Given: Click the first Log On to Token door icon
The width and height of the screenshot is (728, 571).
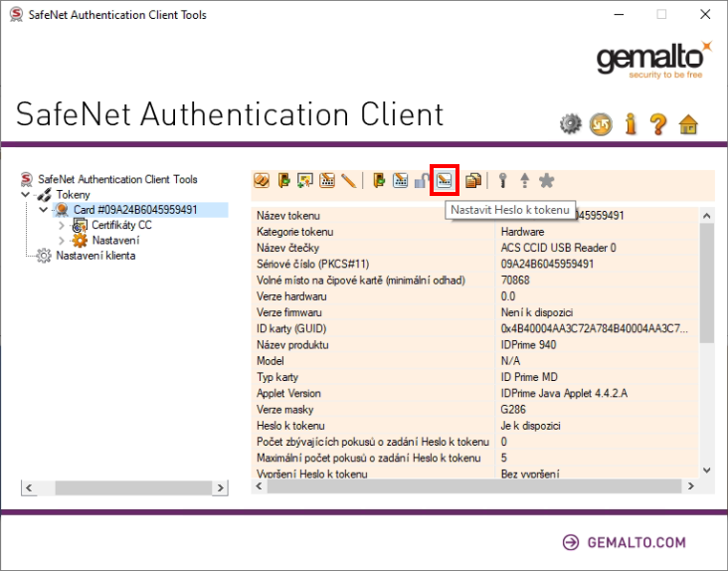Looking at the screenshot, I should 284,180.
